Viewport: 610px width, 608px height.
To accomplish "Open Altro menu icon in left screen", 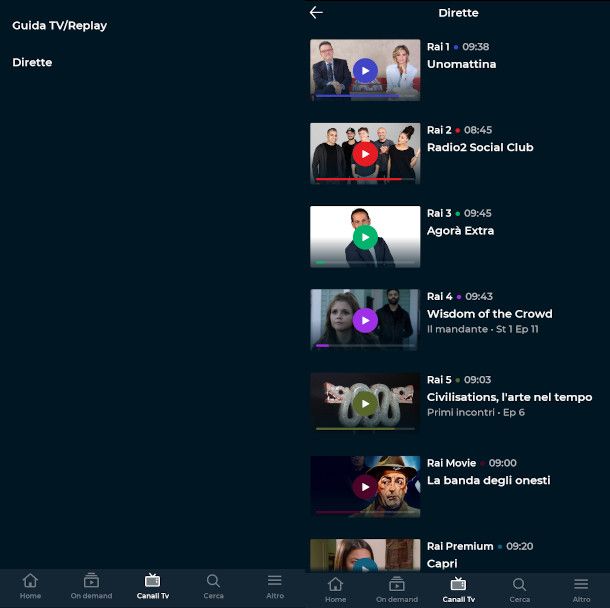I will (275, 580).
